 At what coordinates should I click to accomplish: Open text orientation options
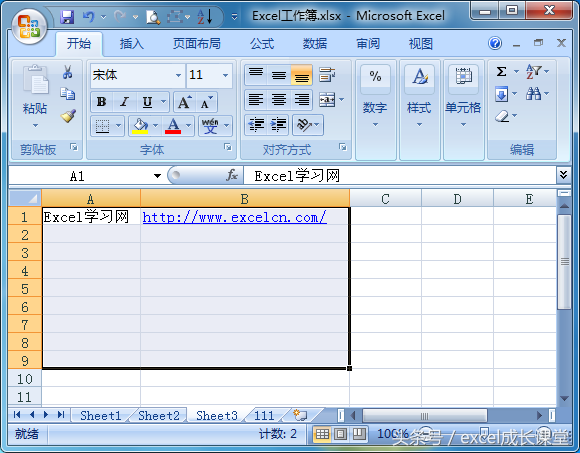pos(308,125)
